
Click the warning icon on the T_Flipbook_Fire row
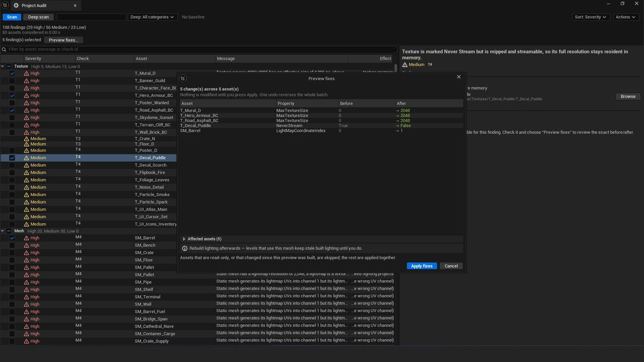(x=27, y=172)
